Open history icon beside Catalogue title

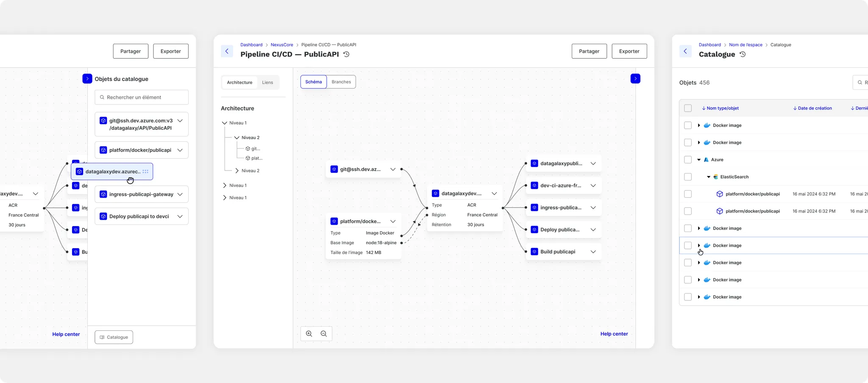click(x=743, y=54)
